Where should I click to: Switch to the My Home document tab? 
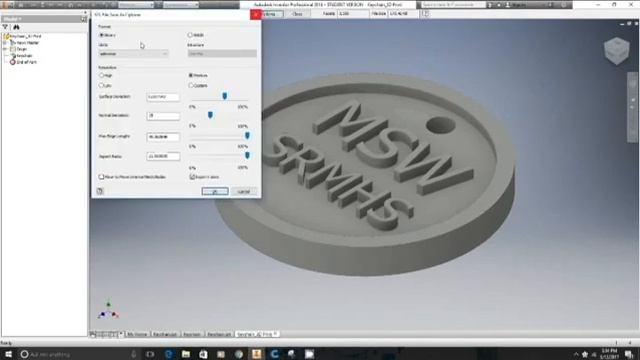(137, 334)
